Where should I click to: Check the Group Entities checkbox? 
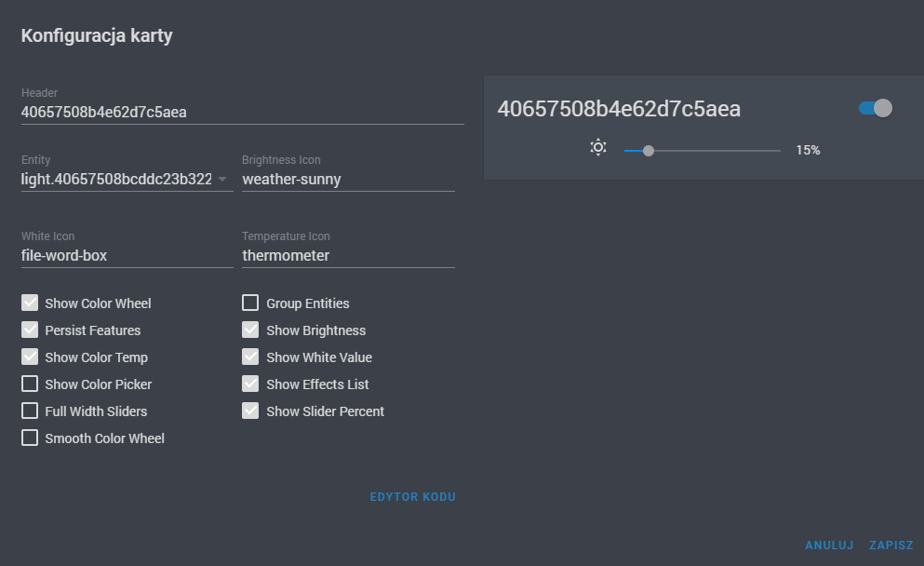pos(250,303)
